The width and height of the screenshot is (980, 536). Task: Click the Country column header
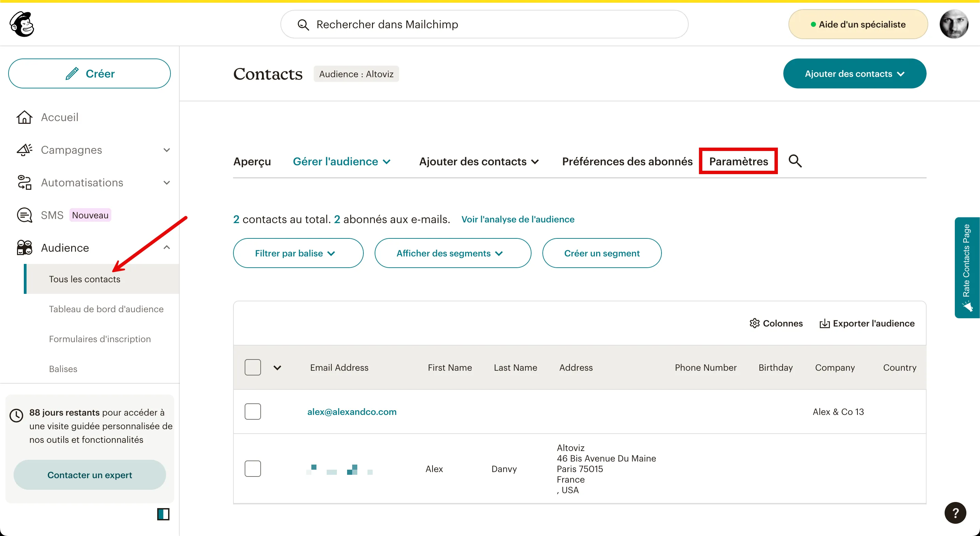pyautogui.click(x=900, y=368)
